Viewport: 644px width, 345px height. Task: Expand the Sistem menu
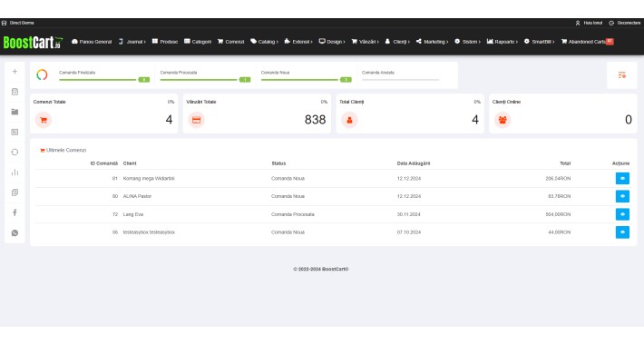pyautogui.click(x=467, y=42)
